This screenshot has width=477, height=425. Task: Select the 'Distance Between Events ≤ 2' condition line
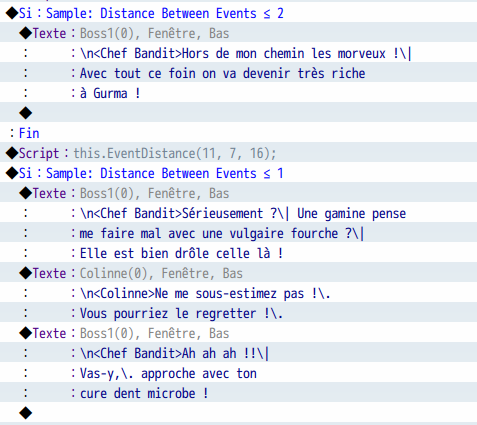pyautogui.click(x=238, y=13)
